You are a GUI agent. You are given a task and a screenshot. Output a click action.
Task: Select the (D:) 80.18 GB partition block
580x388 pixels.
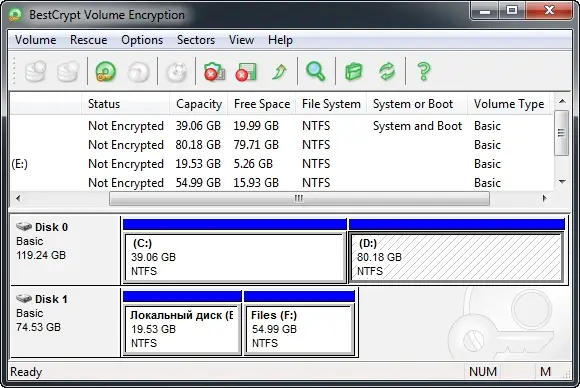pyautogui.click(x=457, y=258)
